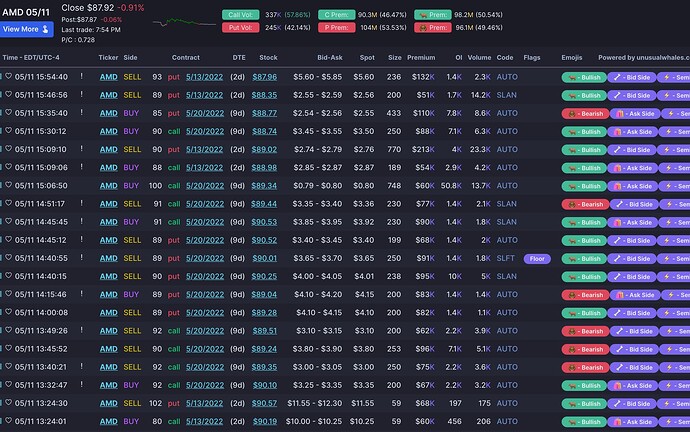Sort by the Spot column header
This screenshot has width=690, height=432.
[367, 58]
